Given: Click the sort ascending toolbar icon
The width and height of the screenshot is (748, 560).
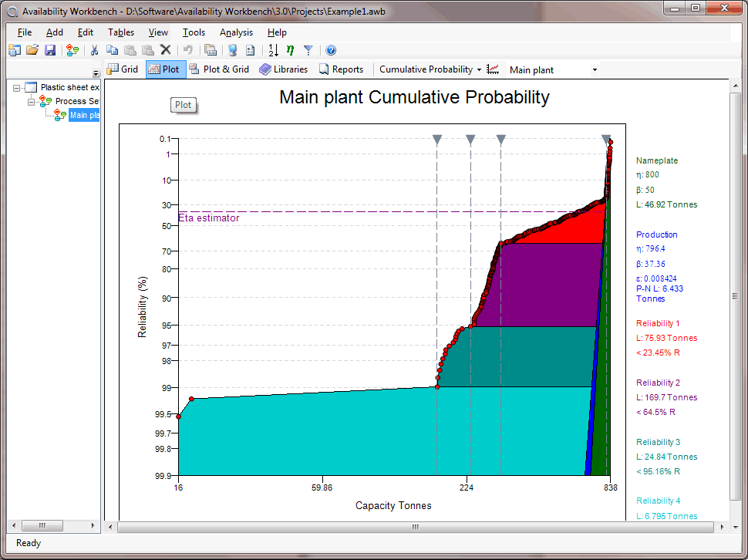Looking at the screenshot, I should coord(271,49).
